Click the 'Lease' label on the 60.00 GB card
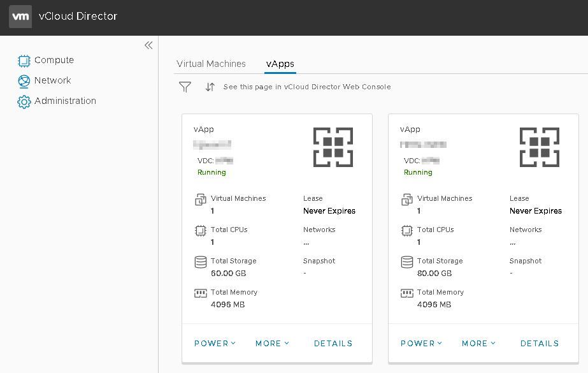The height and width of the screenshot is (373, 588). pyautogui.click(x=313, y=198)
